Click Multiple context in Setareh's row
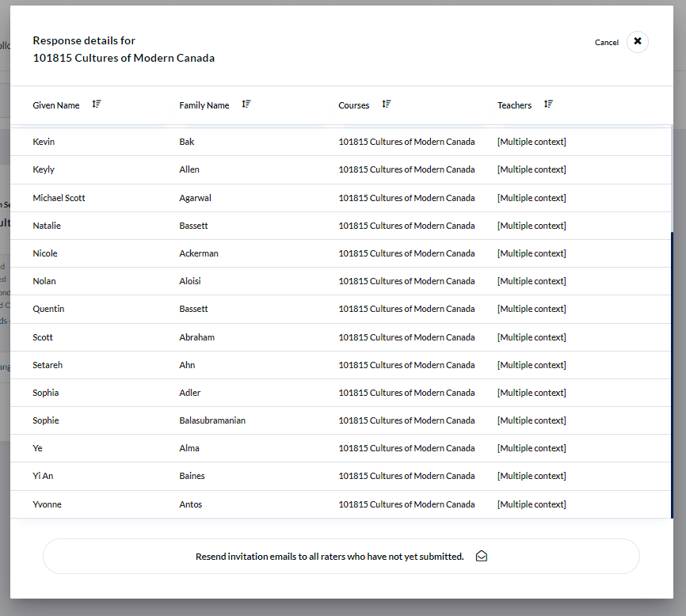The width and height of the screenshot is (686, 616). point(532,365)
